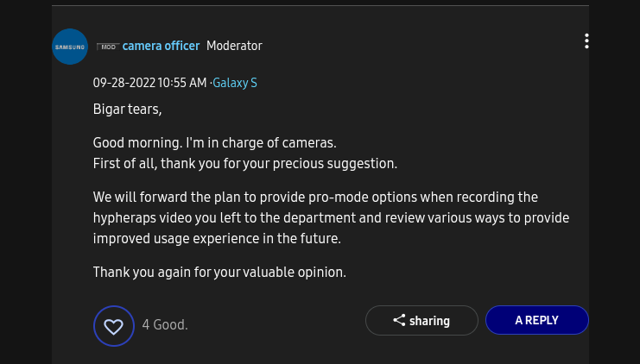View who gave the 4 Good likes

pos(164,325)
